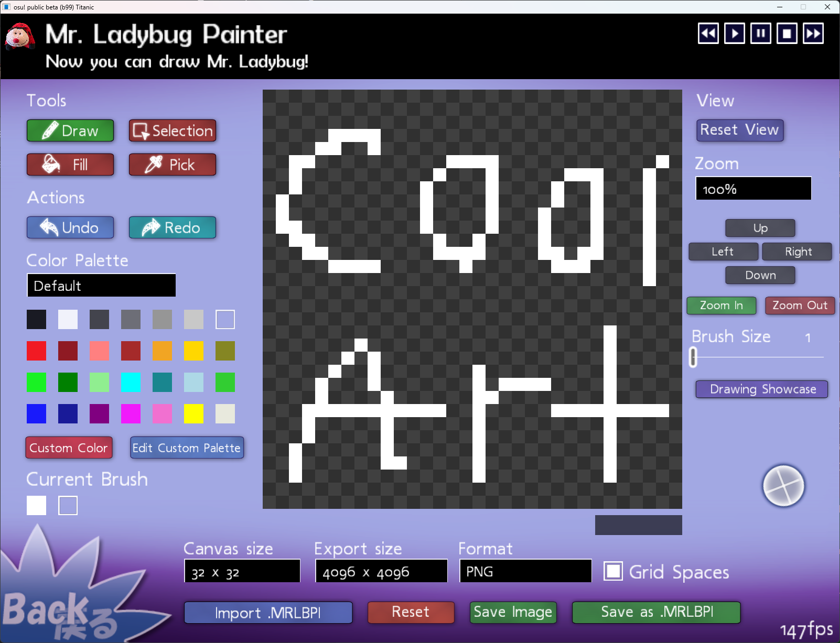The image size is (840, 643).
Task: Activate the Selection tool
Action: point(173,130)
